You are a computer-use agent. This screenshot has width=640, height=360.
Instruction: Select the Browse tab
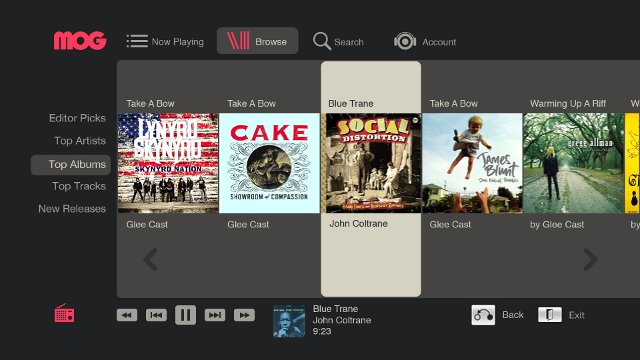[x=258, y=41]
